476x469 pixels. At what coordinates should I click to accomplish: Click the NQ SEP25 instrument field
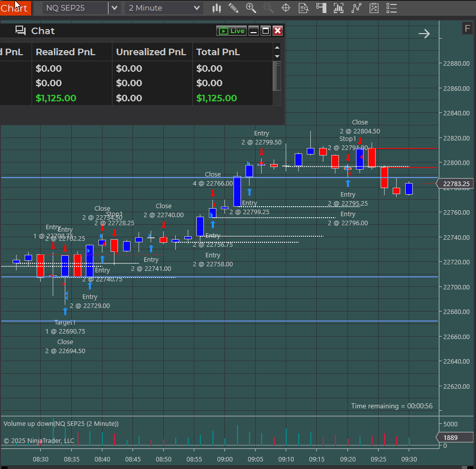coord(75,8)
